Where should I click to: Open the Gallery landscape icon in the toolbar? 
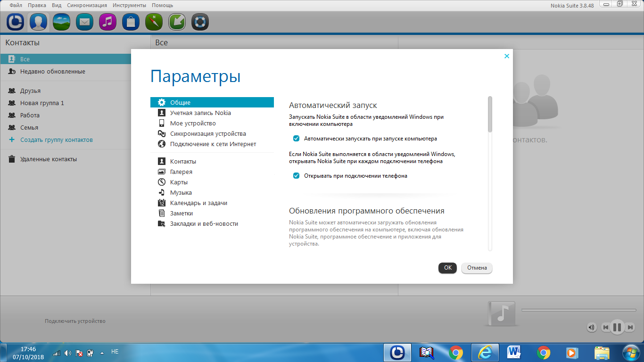[x=62, y=22]
